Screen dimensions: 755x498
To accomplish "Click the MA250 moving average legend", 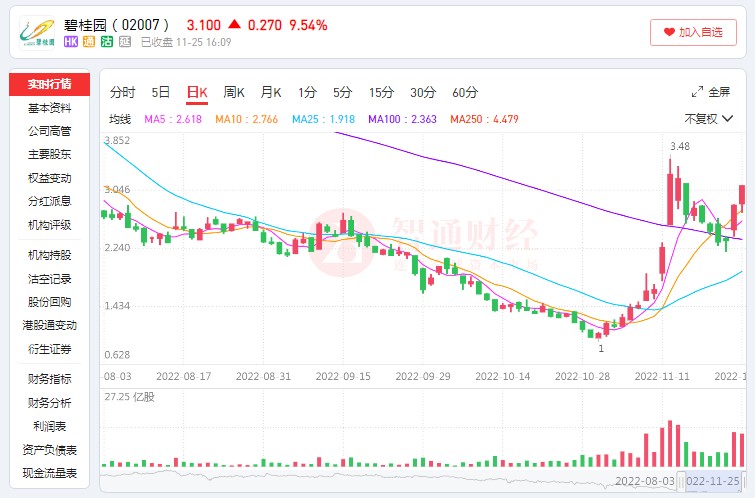I will [483, 119].
